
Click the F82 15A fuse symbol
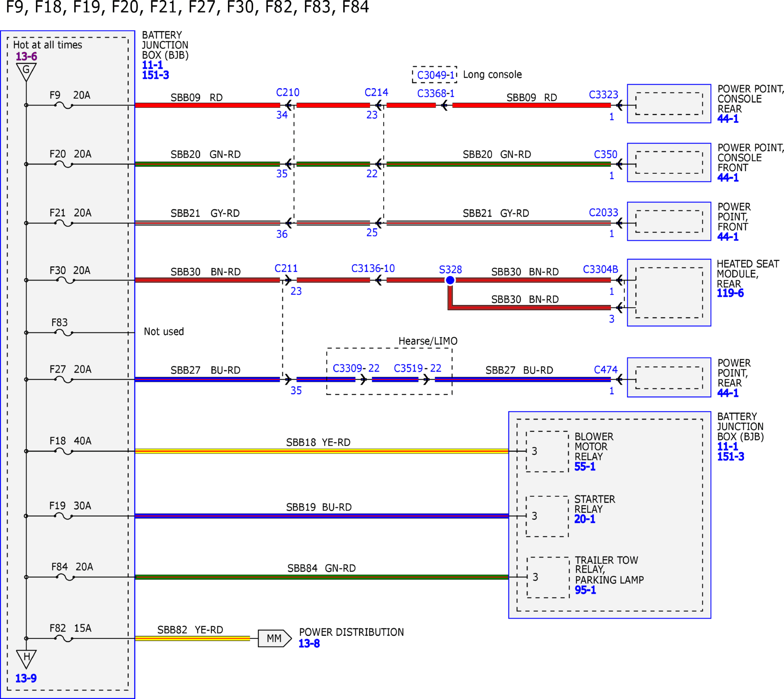[x=64, y=639]
